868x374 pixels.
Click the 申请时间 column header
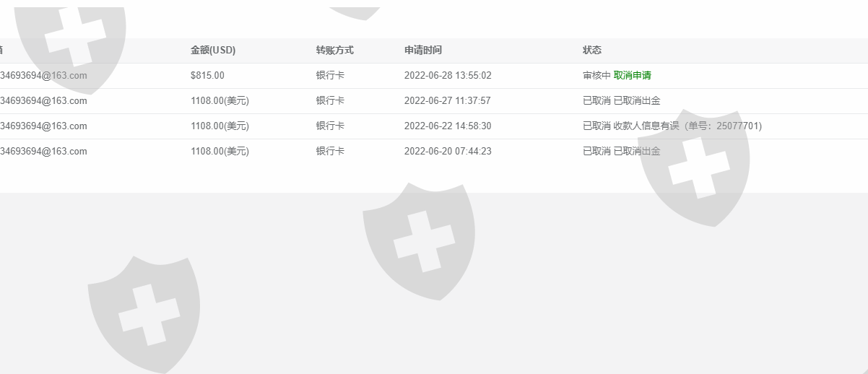tap(423, 50)
